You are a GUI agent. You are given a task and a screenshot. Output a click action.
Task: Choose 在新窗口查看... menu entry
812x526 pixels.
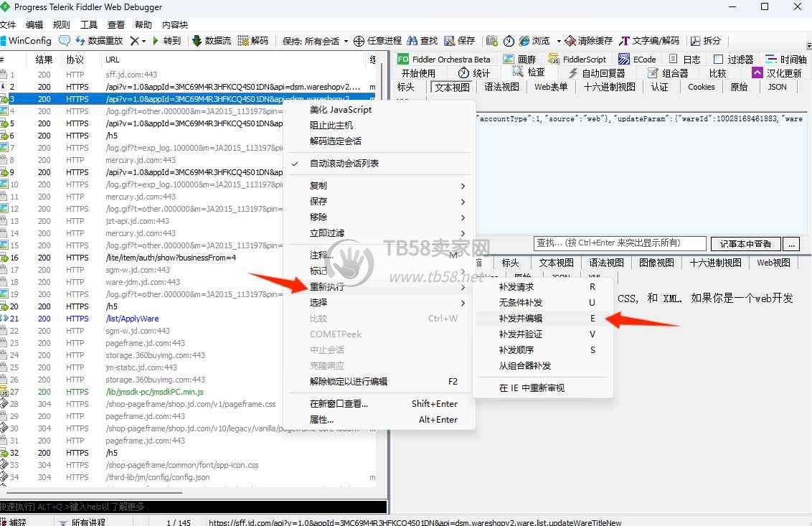point(379,404)
